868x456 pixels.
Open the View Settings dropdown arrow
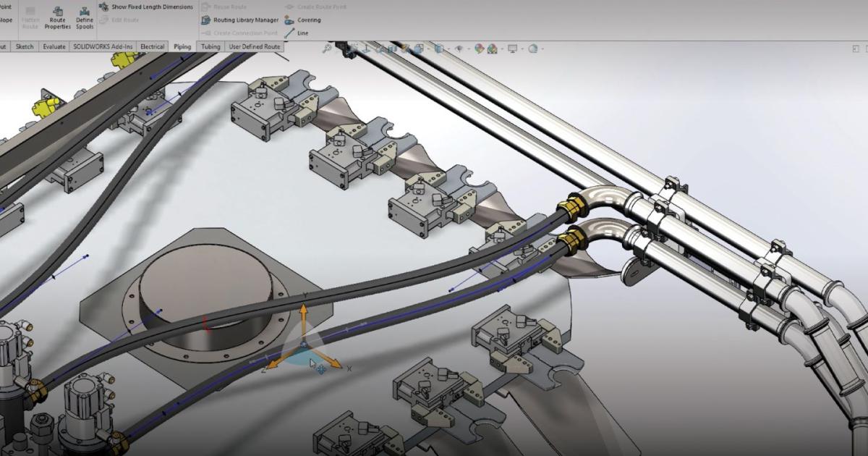coord(522,49)
